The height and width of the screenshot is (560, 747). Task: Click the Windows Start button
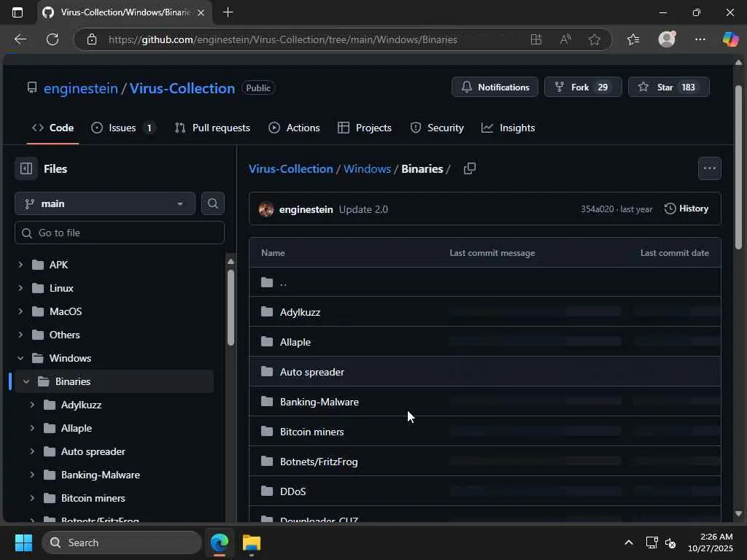pos(23,542)
